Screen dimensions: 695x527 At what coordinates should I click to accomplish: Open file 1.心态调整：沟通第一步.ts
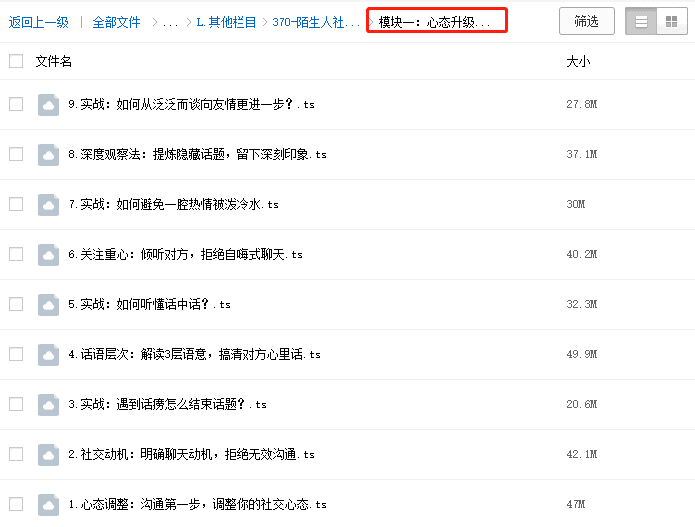pos(197,505)
